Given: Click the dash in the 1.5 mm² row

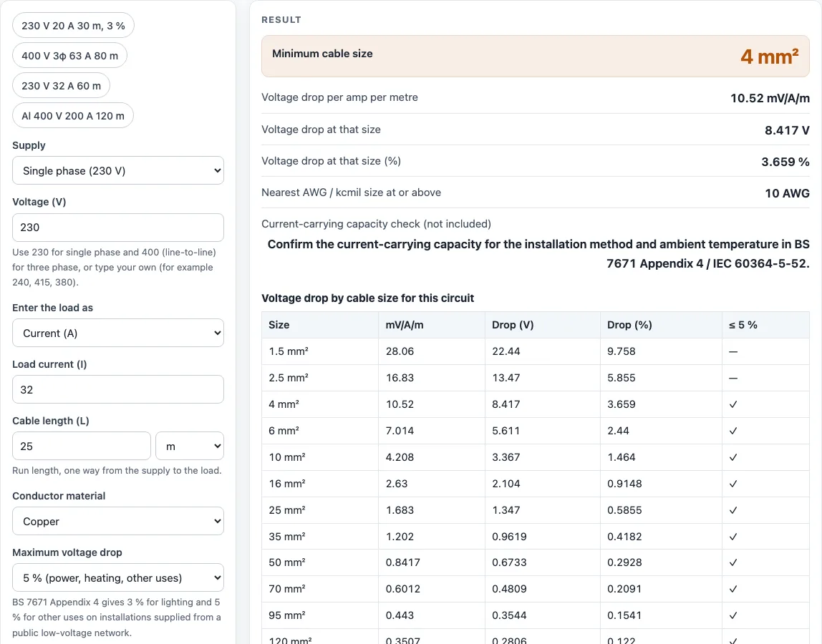Looking at the screenshot, I should coord(733,351).
